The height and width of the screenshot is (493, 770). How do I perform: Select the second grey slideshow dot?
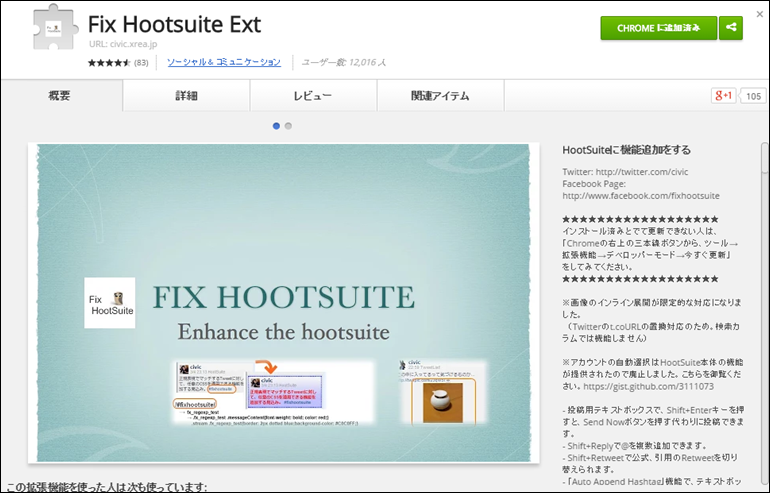[x=288, y=126]
